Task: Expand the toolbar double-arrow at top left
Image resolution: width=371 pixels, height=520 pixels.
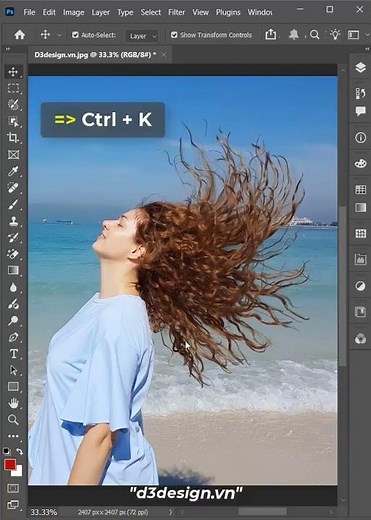Action: point(7,49)
